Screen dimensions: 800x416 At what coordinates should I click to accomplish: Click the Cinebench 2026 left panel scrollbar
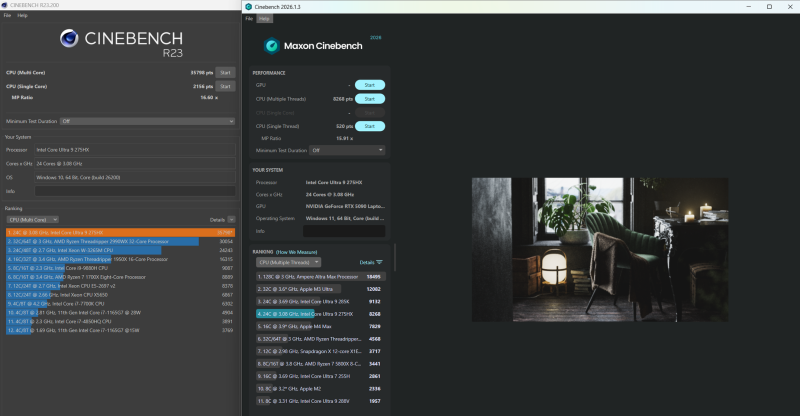[x=395, y=258]
